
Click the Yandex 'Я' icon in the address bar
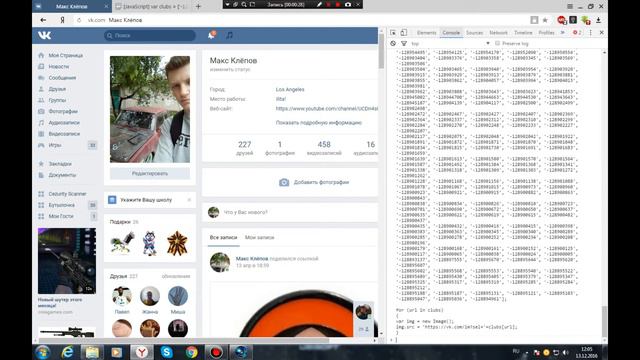pyautogui.click(x=62, y=20)
